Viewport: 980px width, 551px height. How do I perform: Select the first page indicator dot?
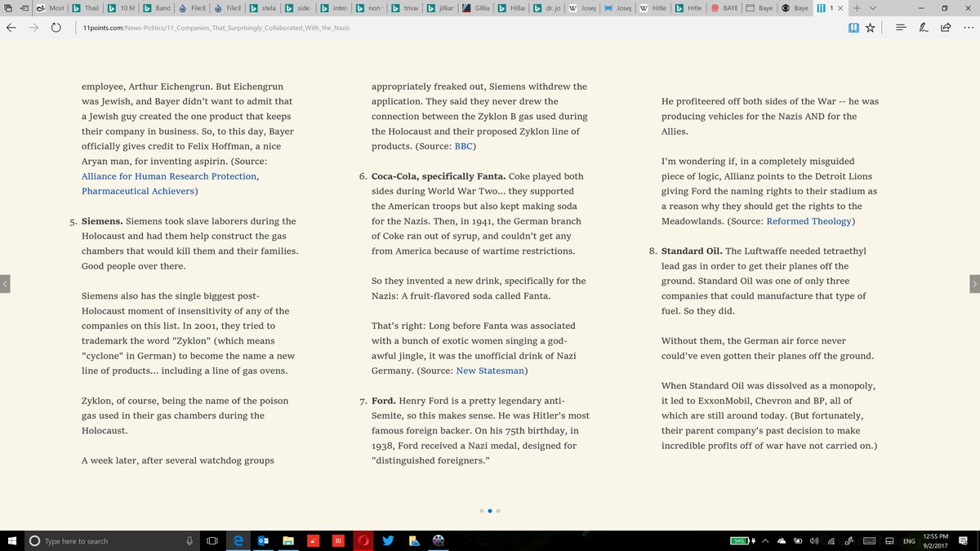click(x=482, y=511)
